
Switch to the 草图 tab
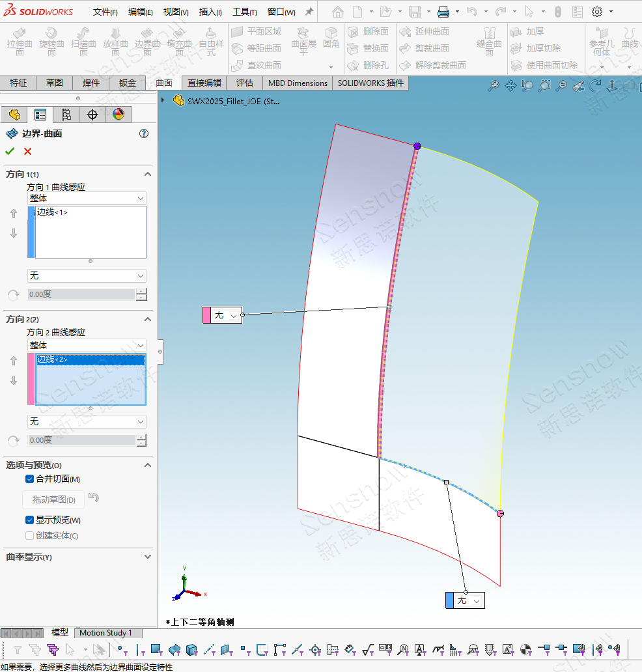click(x=55, y=83)
